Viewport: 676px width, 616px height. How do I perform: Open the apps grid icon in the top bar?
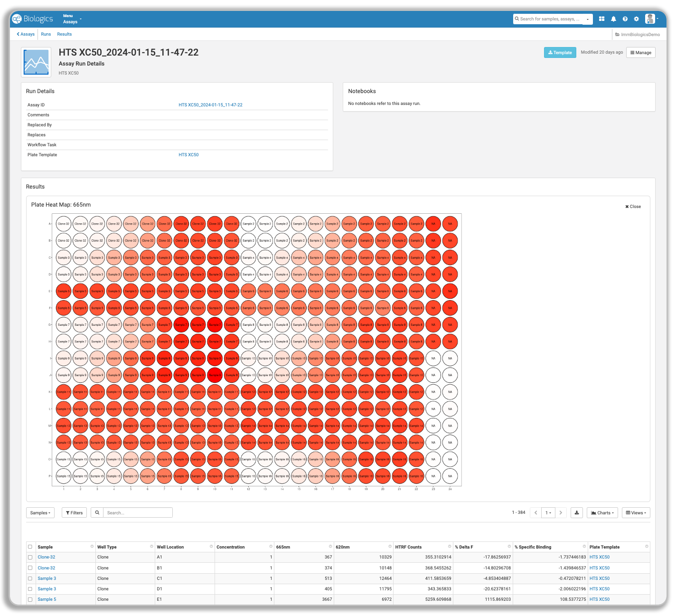601,19
